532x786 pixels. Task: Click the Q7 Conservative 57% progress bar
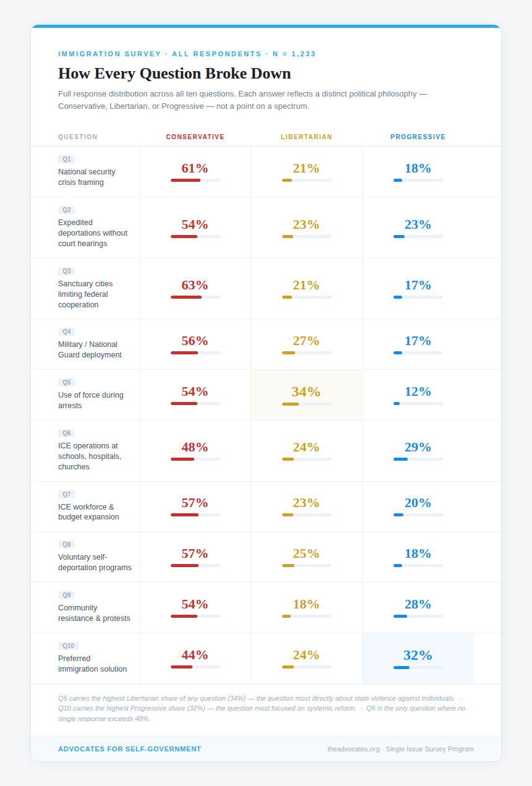[x=195, y=515]
